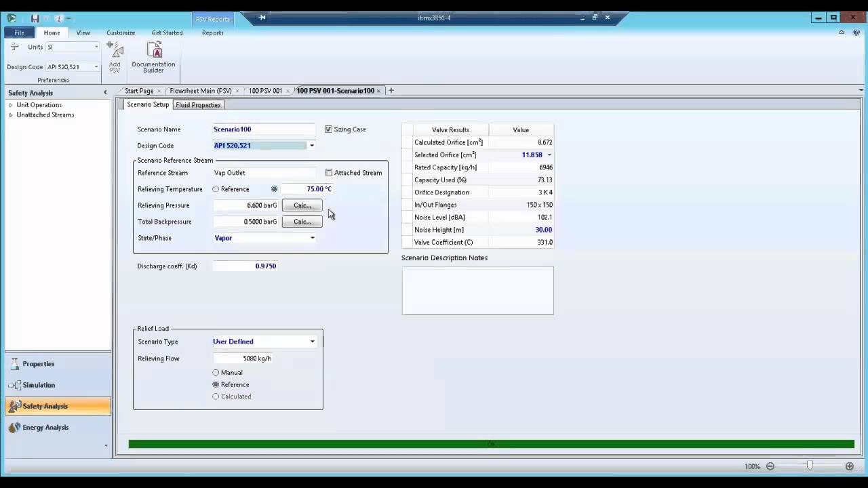
Task: Click Calc button for Total Backpressure
Action: (x=302, y=222)
